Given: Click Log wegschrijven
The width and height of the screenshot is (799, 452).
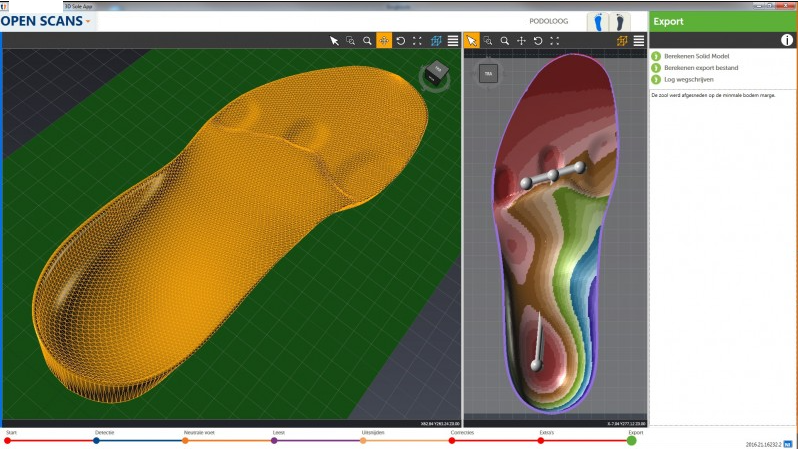Looking at the screenshot, I should pos(682,79).
